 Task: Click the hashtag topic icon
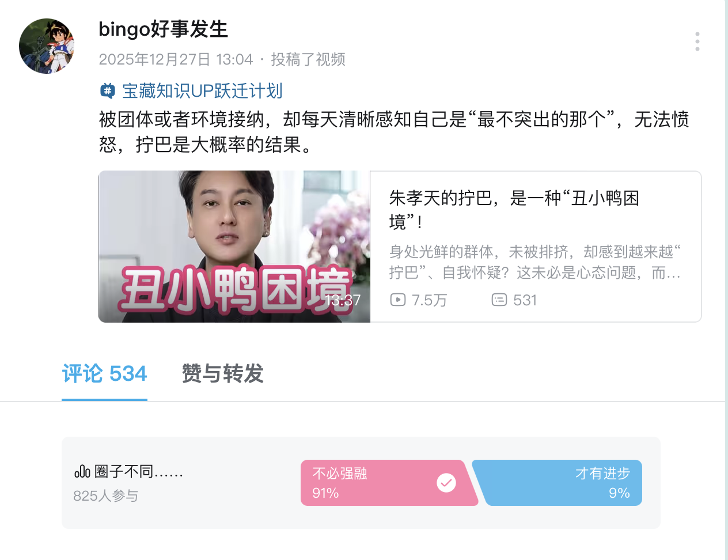click(x=107, y=91)
